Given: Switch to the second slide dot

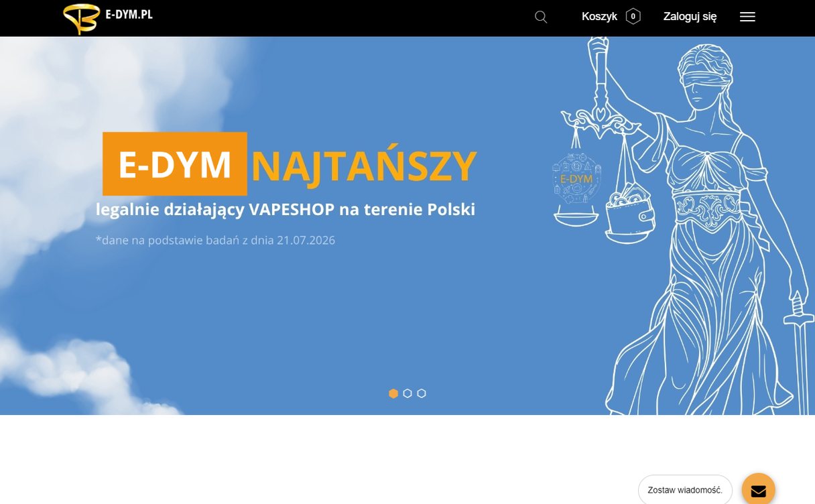Looking at the screenshot, I should tap(407, 393).
